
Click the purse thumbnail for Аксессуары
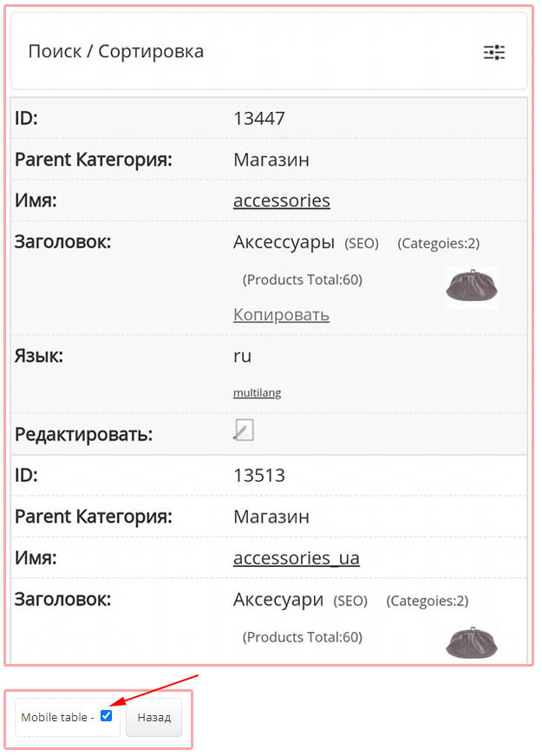point(471,286)
